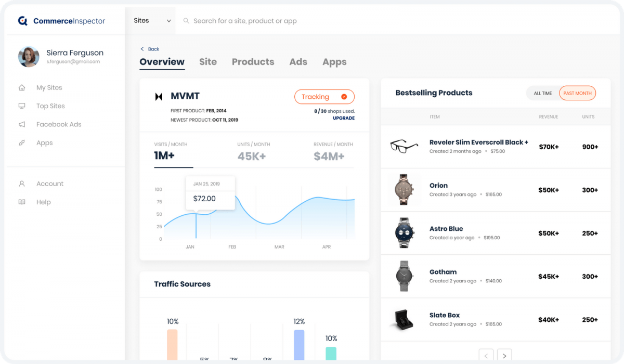The width and height of the screenshot is (624, 364).
Task: Open the Help section
Action: [44, 202]
